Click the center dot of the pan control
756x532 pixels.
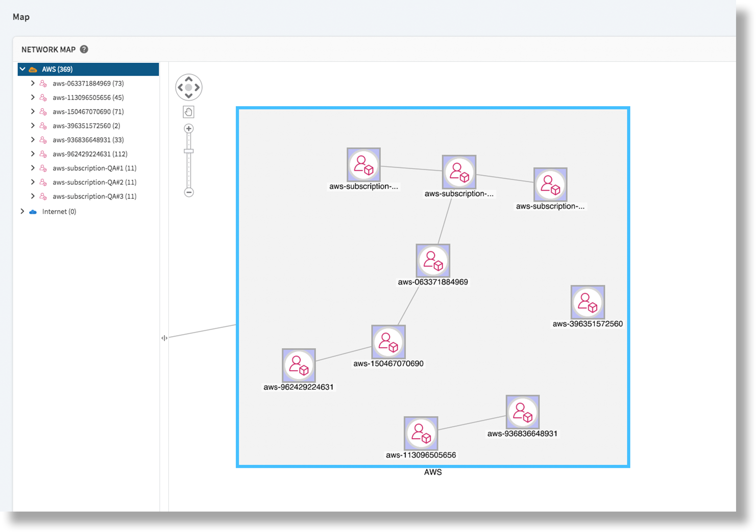tap(189, 88)
